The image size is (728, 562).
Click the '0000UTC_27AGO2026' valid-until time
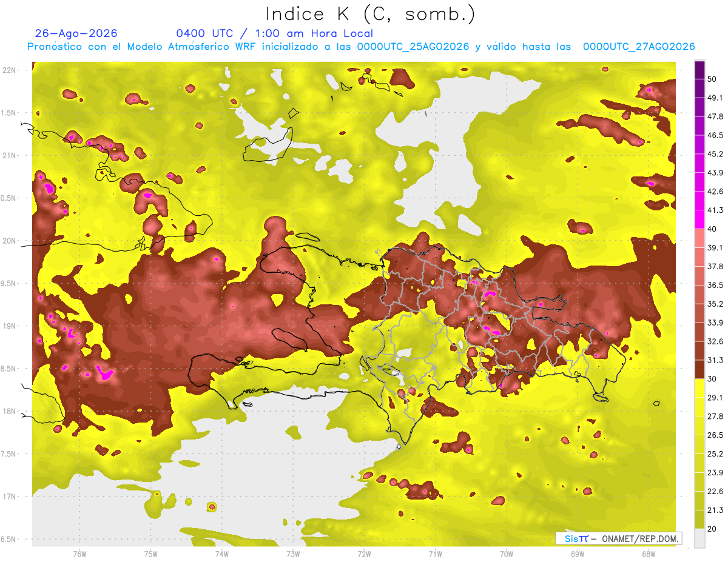pos(639,47)
